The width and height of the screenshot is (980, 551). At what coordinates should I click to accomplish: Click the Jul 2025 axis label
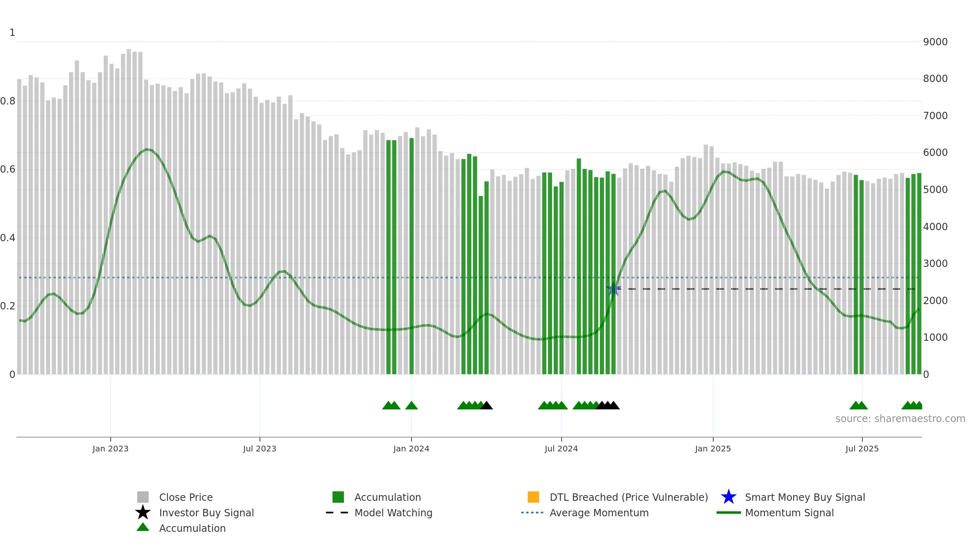pos(862,449)
